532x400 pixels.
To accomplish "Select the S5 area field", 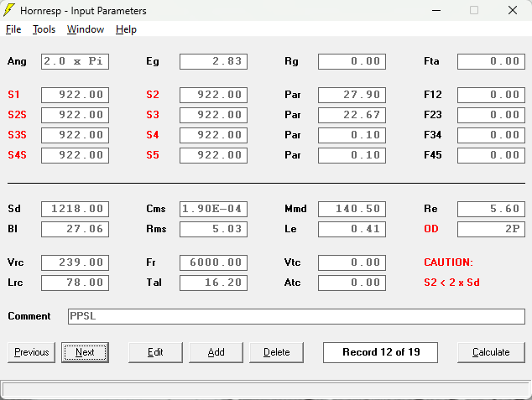I will coord(213,155).
